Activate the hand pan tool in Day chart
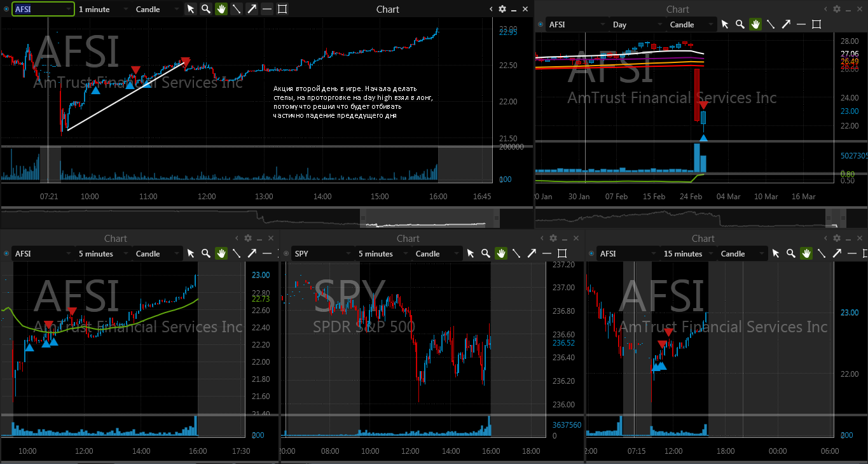The width and height of the screenshot is (868, 464). 755,24
